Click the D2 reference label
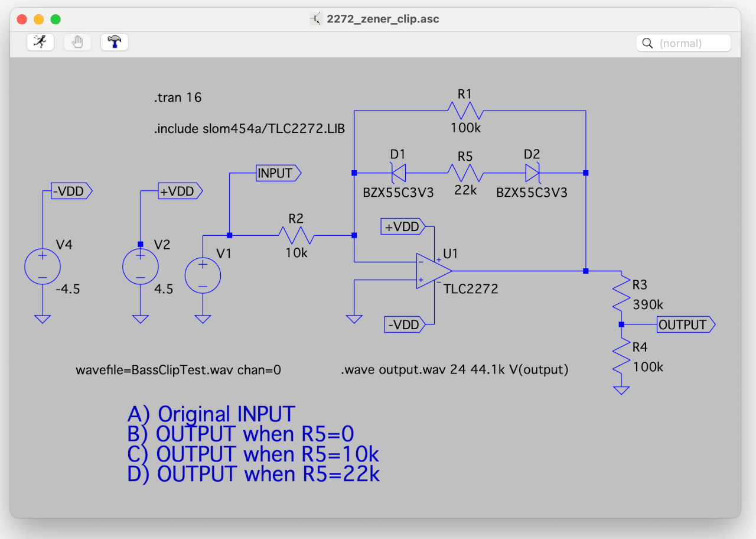Viewport: 756px width, 539px height. click(532, 154)
